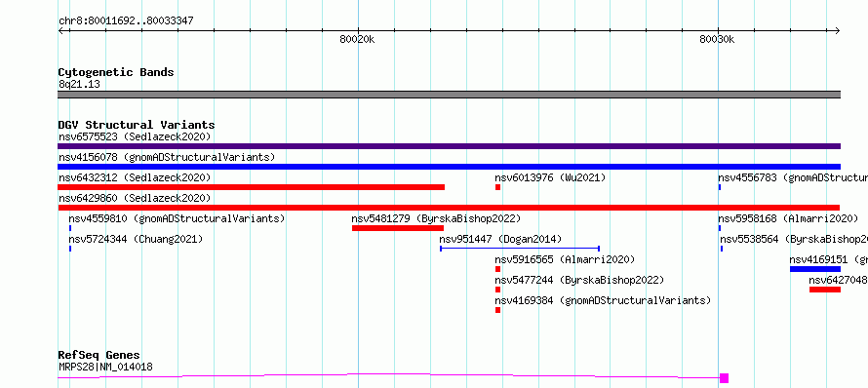Viewport: 868px width, 388px height.
Task: Click the nsv5481279 (ByrskaBishop2022) label
Action: pos(436,218)
